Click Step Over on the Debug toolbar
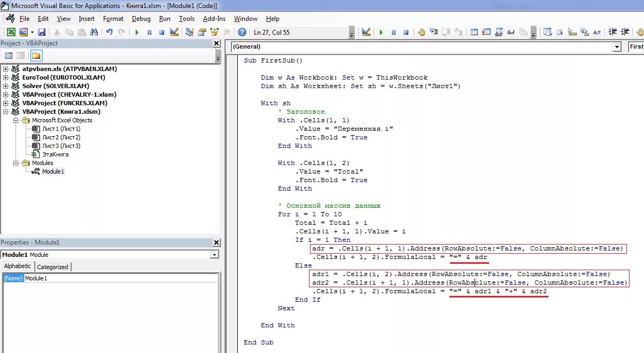 pos(446,32)
